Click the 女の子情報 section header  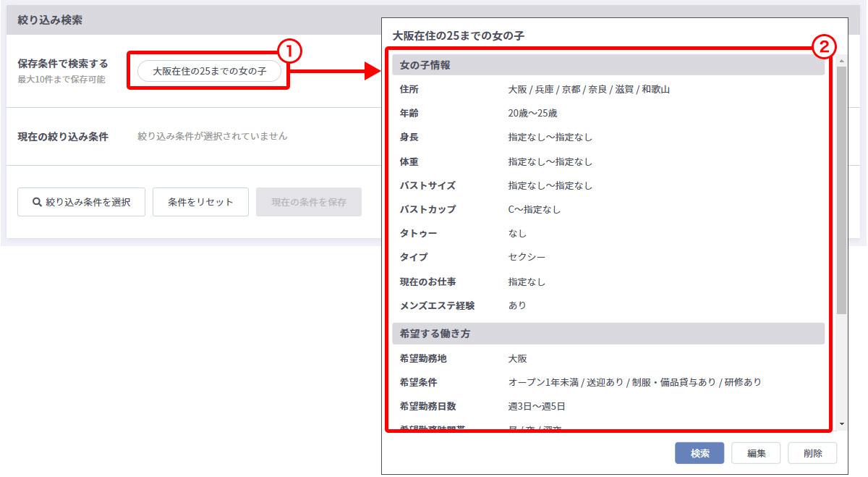click(608, 65)
